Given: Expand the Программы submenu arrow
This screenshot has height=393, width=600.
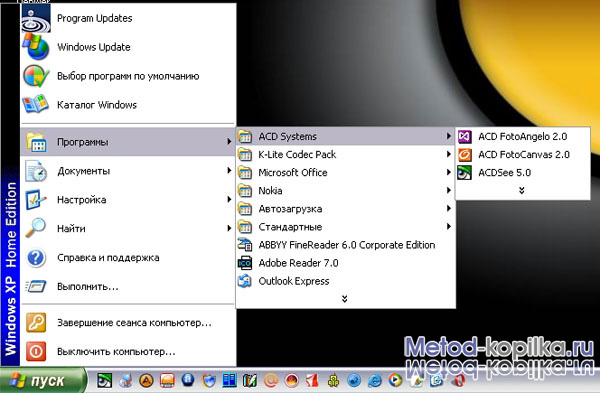Looking at the screenshot, I should click(229, 142).
